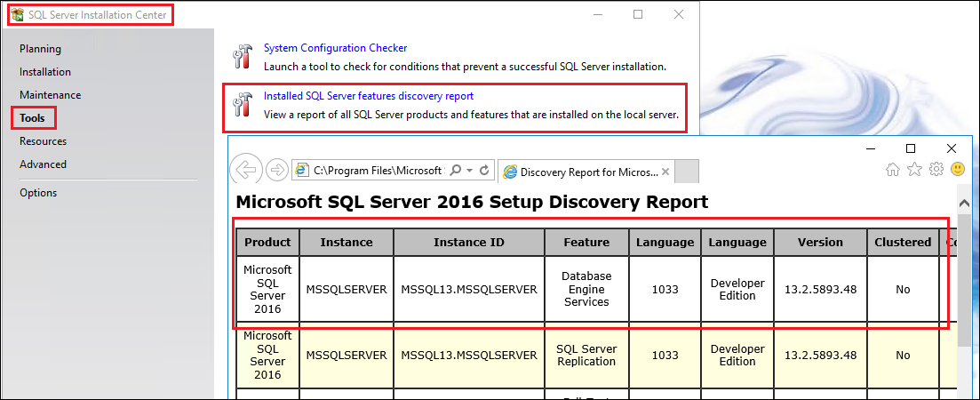Select the Discovery Report for Microsoft tab
The image size is (980, 400).
point(586,172)
